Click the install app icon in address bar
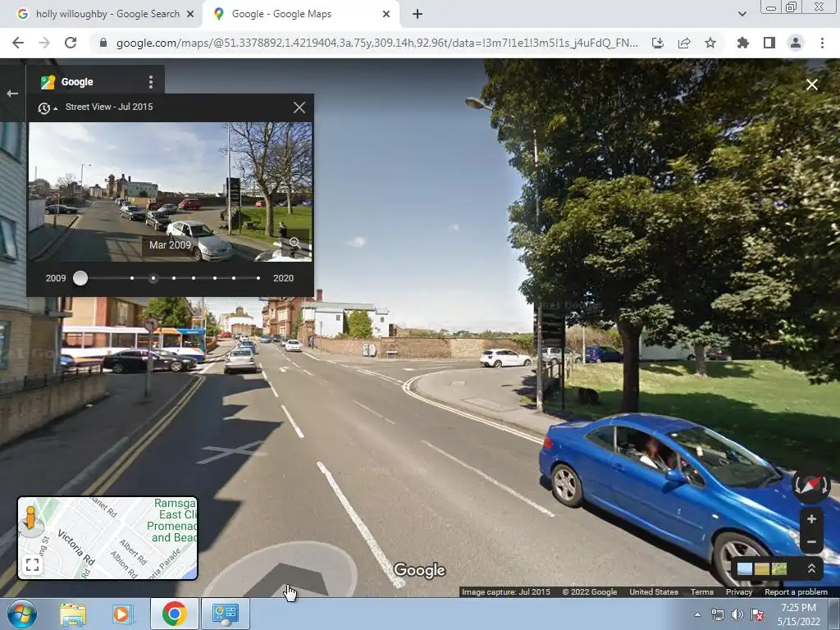The height and width of the screenshot is (630, 840). pyautogui.click(x=658, y=43)
